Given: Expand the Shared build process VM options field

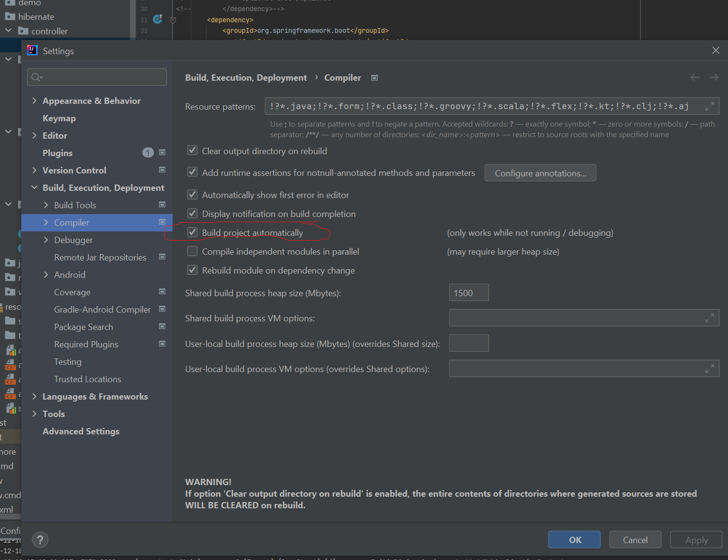Looking at the screenshot, I should coord(709,318).
